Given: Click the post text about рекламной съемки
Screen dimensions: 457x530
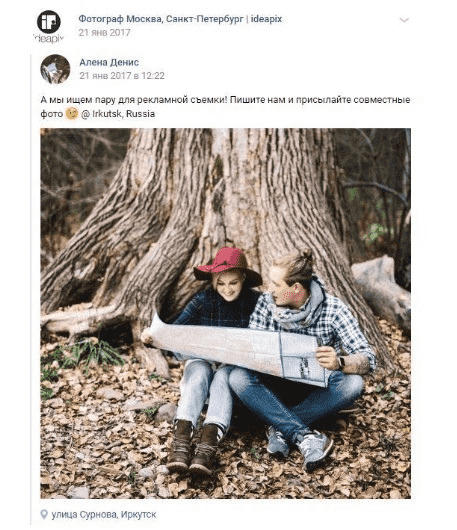Looking at the screenshot, I should pyautogui.click(x=225, y=106).
